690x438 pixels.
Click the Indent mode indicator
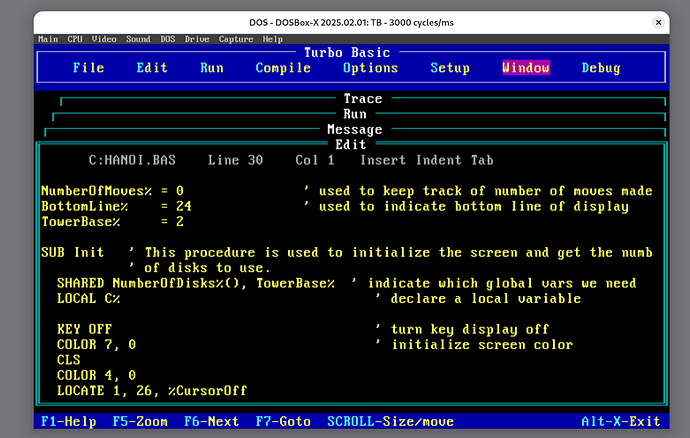pyautogui.click(x=438, y=160)
